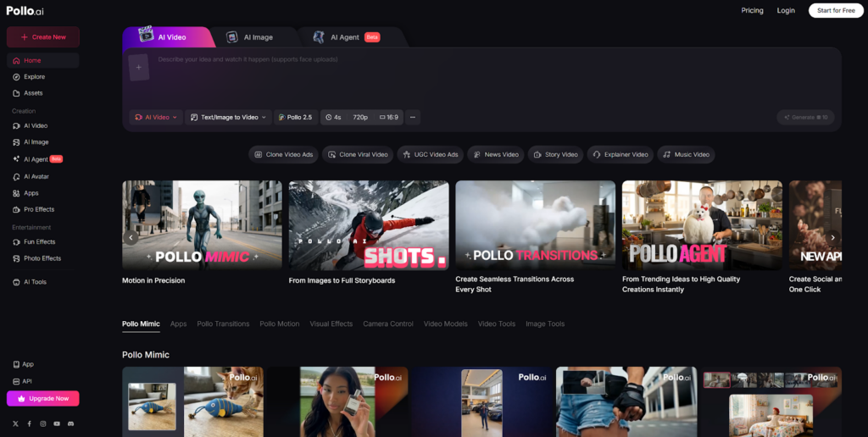Open the Instagram icon in footer
Image resolution: width=868 pixels, height=437 pixels.
(x=43, y=423)
